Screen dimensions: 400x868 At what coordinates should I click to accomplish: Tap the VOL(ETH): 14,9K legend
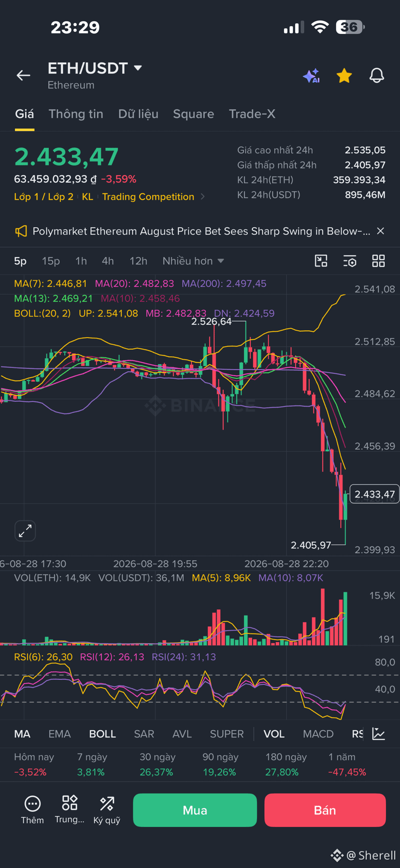tap(52, 578)
